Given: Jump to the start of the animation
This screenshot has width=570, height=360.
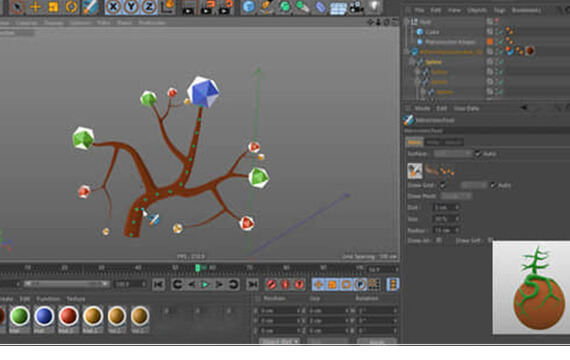Looking at the screenshot, I should point(158,284).
